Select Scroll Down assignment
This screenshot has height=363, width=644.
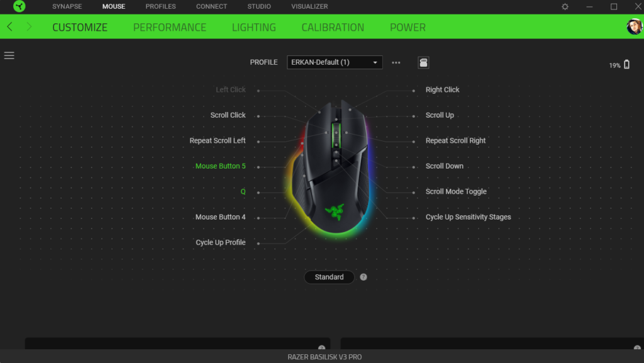coord(445,166)
